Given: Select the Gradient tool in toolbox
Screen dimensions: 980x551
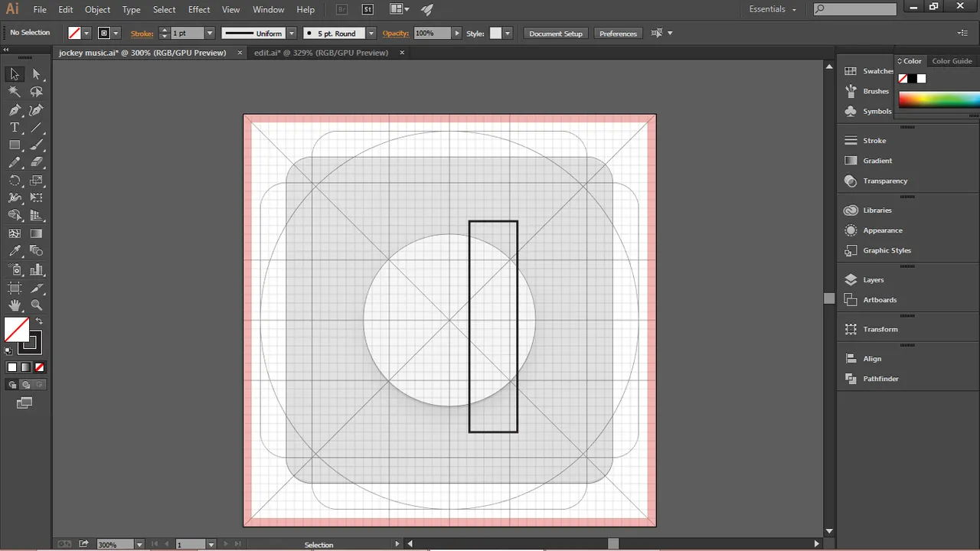Looking at the screenshot, I should 37,233.
